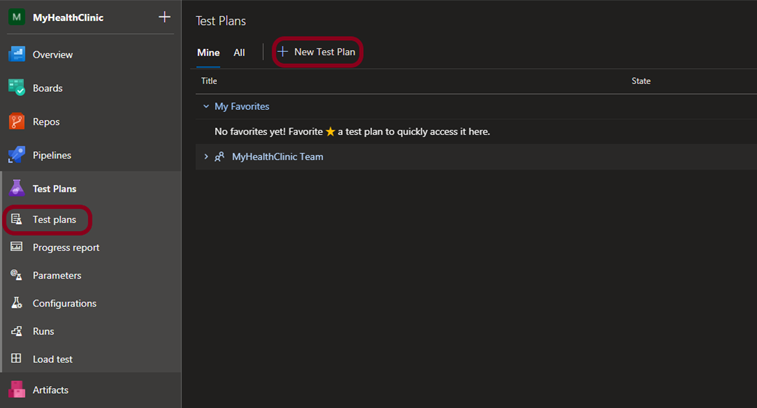
Task: Select Pipelines in the sidebar
Action: click(x=52, y=155)
